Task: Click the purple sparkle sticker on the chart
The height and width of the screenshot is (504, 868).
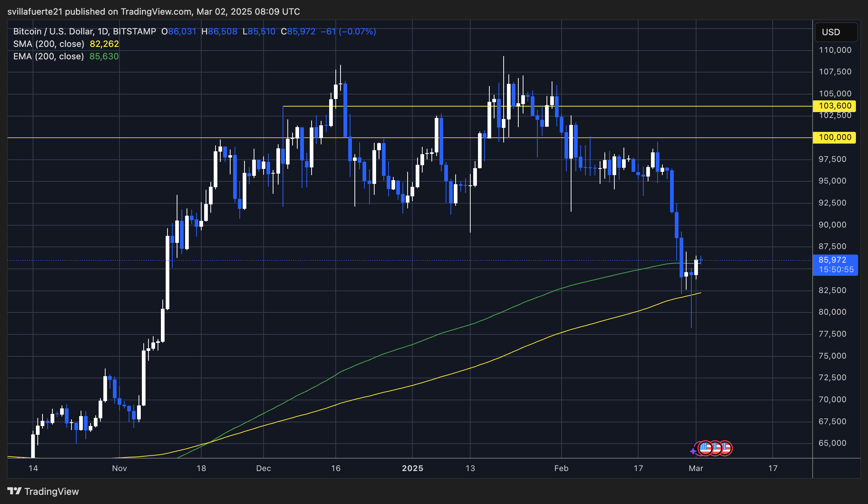Action: [x=693, y=451]
